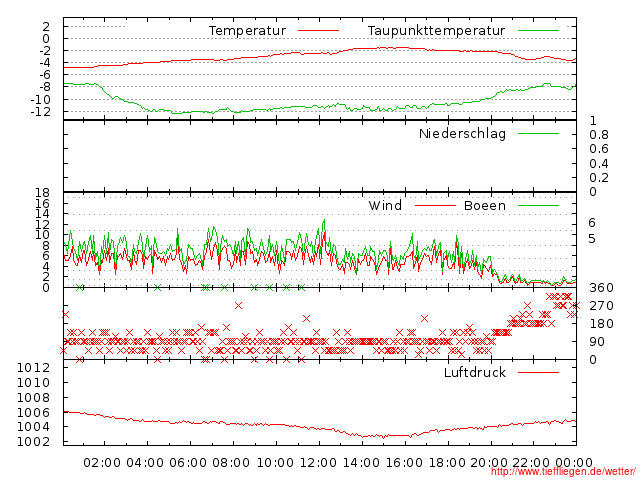Click the 90 wind direction axis value

point(597,342)
